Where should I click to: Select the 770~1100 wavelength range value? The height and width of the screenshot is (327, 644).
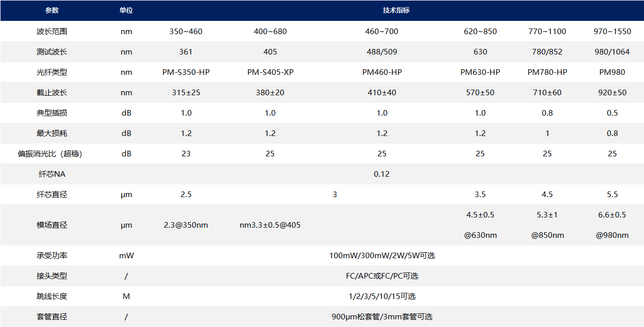[x=547, y=32]
